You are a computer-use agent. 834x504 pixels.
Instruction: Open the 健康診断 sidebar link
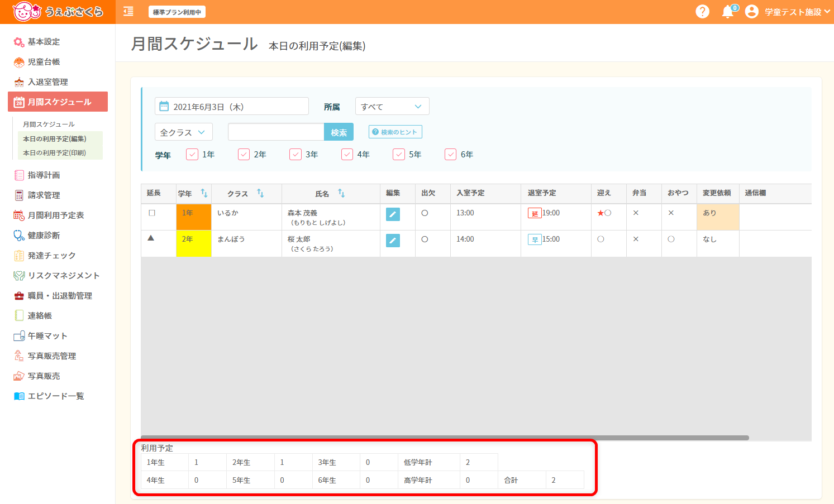(44, 236)
